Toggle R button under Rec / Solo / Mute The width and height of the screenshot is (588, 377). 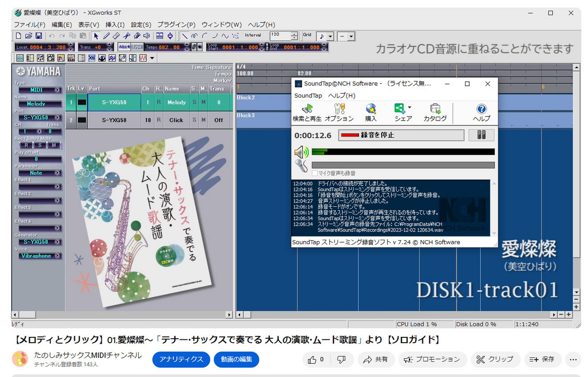tap(26, 145)
